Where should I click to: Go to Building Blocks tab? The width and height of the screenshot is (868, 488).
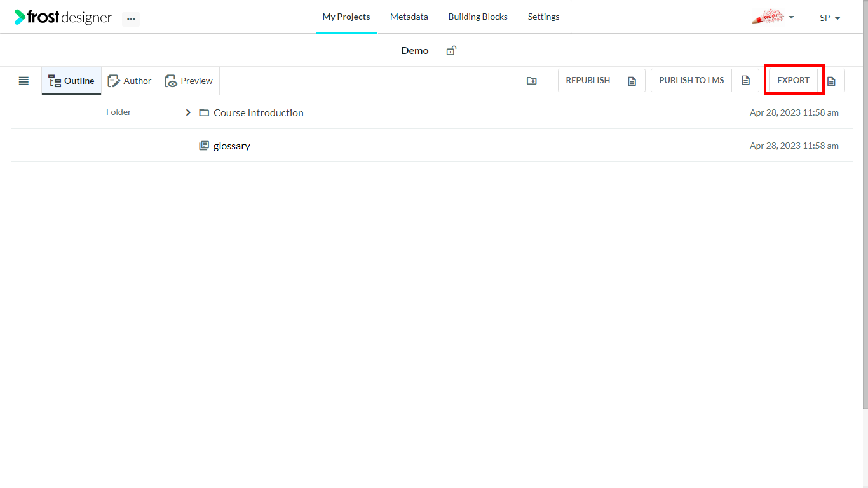(x=478, y=17)
